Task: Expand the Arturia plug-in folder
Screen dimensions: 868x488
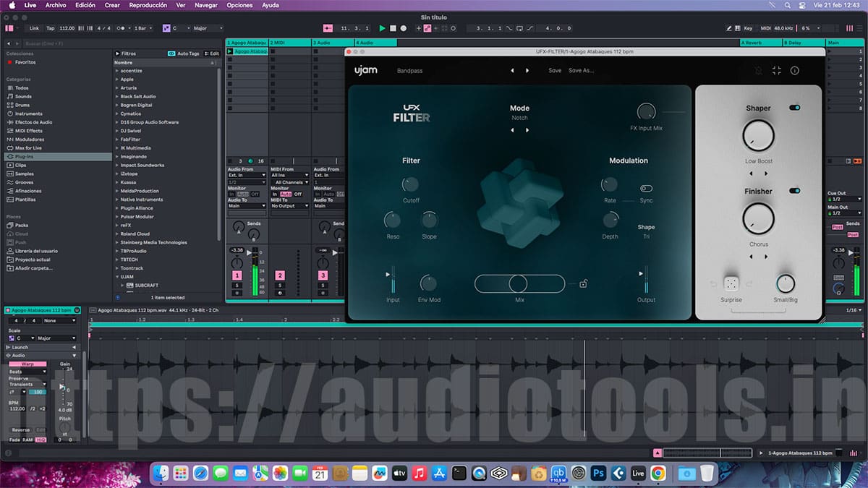Action: [x=116, y=88]
